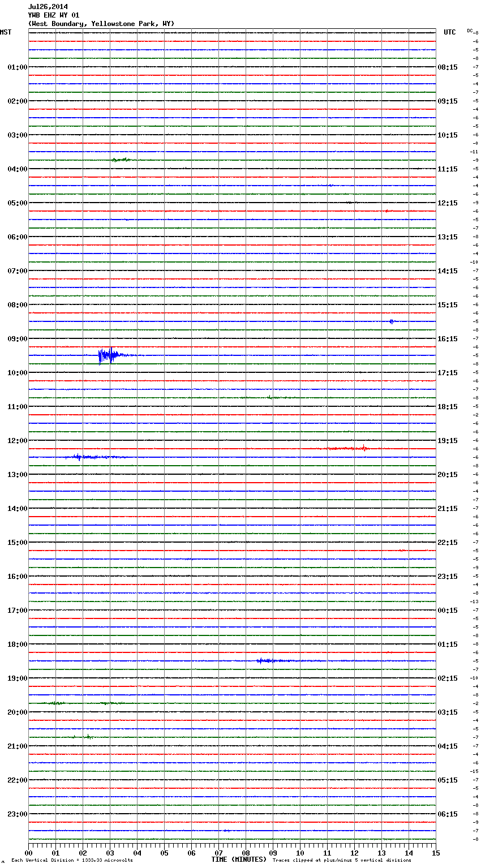Viewport: 481px width, 868px height.
Task: Select the 07:00 MST row label
Action: click(x=18, y=271)
